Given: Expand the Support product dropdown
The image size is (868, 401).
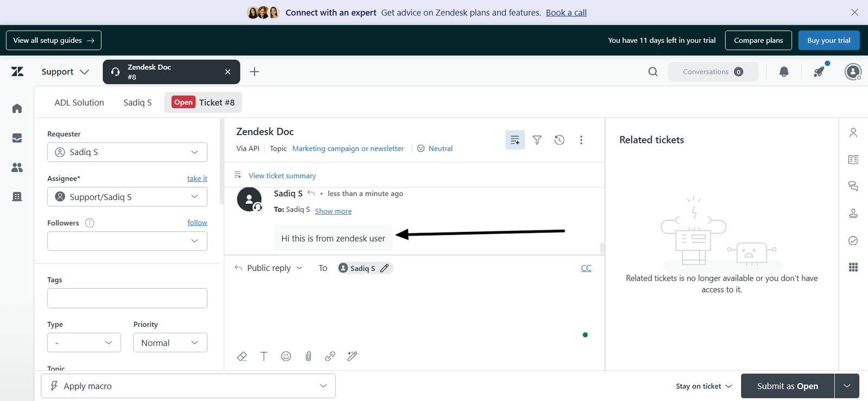Looking at the screenshot, I should [65, 72].
